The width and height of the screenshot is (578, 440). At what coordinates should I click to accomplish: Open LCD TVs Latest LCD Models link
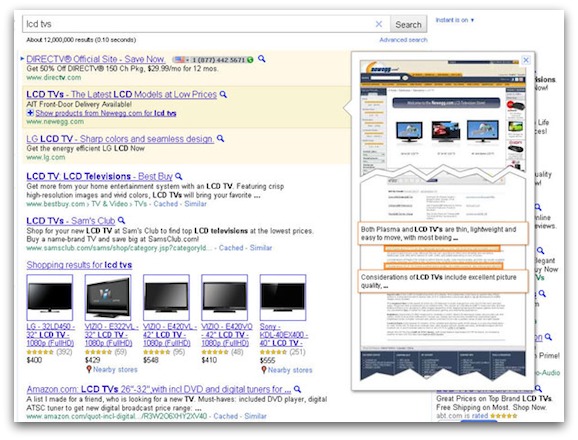point(121,94)
